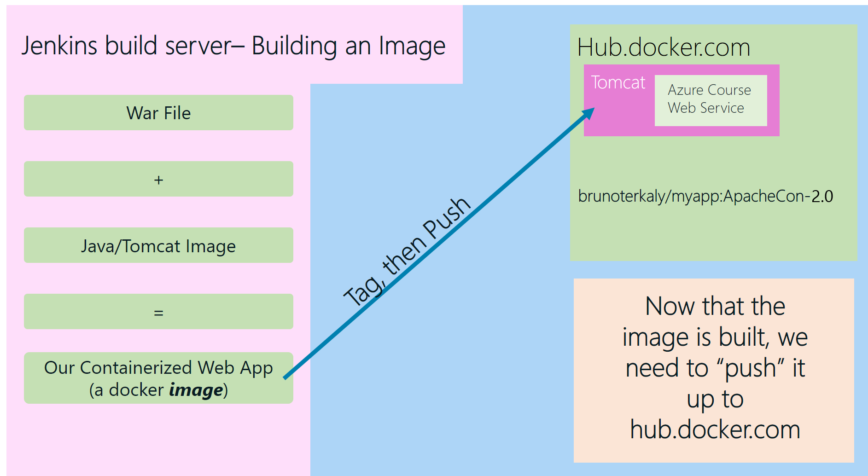Click the War File box
This screenshot has height=476, width=868.
[158, 113]
